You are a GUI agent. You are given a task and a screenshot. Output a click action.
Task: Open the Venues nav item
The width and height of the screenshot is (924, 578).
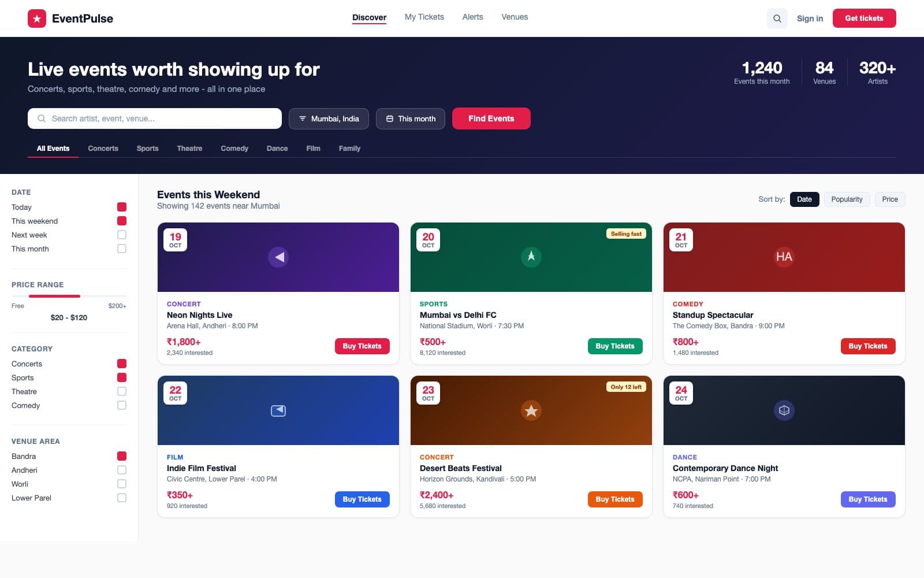(x=515, y=17)
